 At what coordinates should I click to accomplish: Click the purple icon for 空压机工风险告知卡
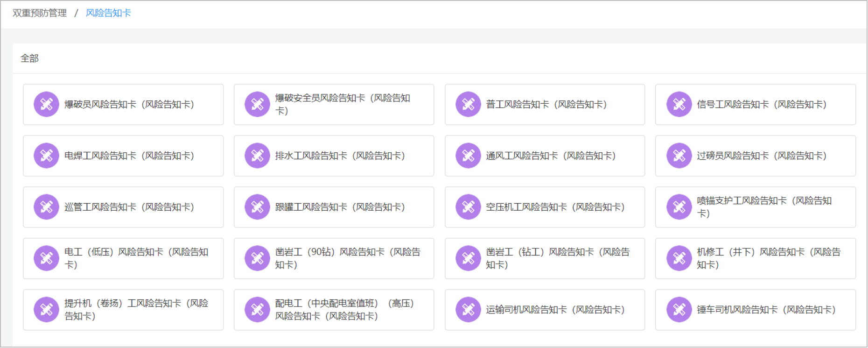pyautogui.click(x=468, y=207)
